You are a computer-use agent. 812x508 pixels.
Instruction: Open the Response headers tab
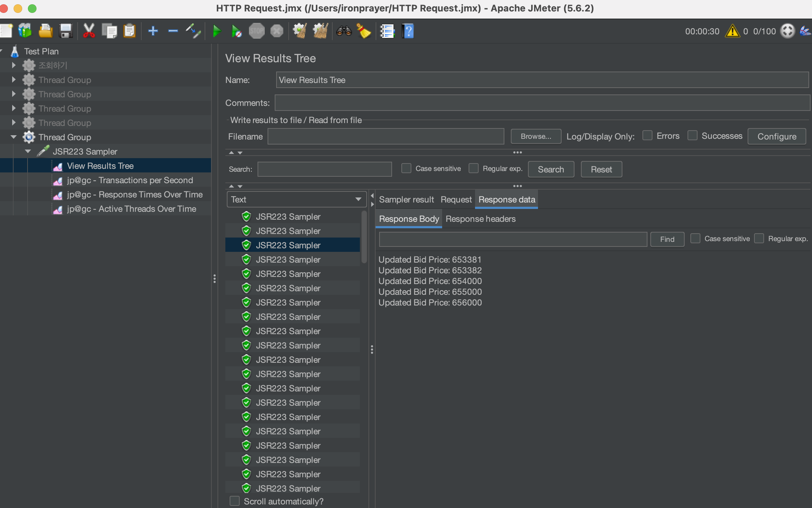(x=480, y=219)
